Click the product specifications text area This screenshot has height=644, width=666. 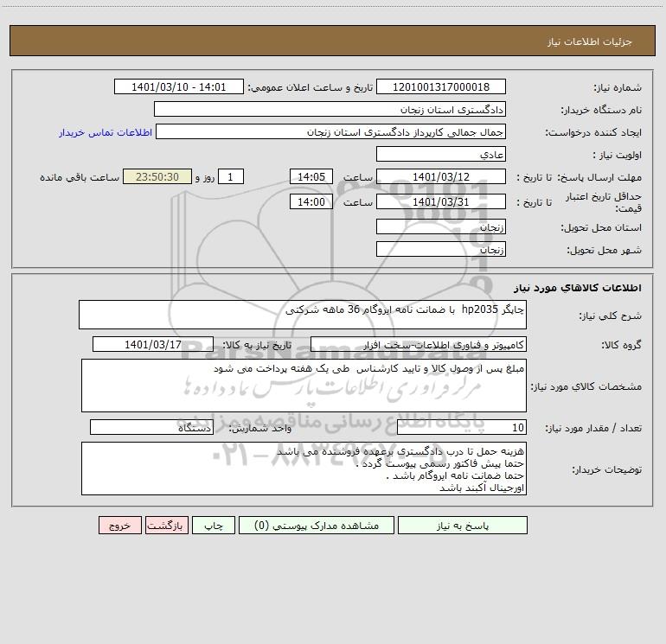(304, 386)
